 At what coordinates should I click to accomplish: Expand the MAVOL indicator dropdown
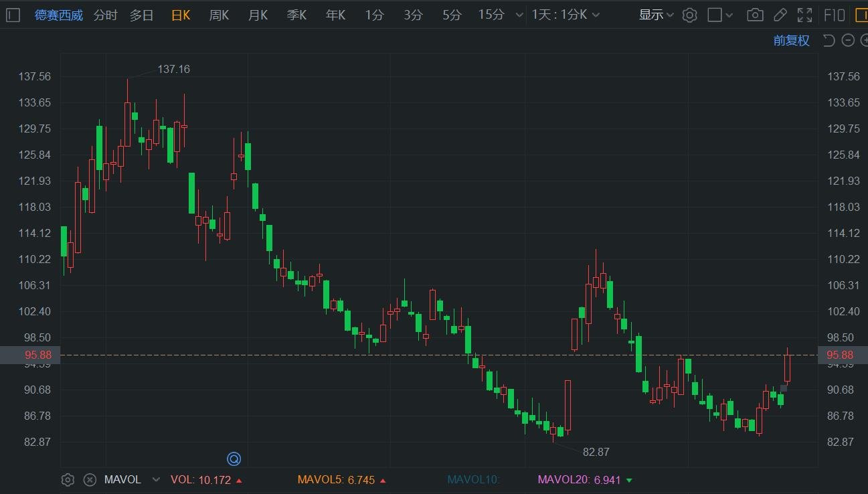156,479
